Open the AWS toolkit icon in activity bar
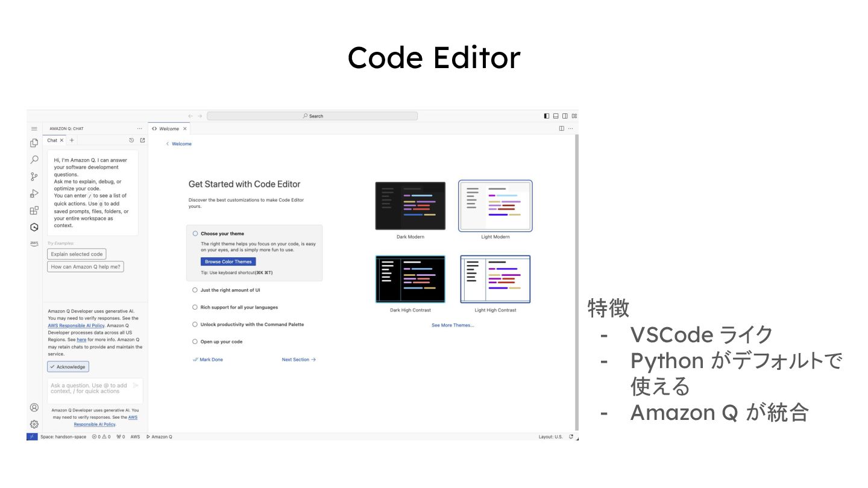Screen dimensions: 868x488 pos(34,243)
